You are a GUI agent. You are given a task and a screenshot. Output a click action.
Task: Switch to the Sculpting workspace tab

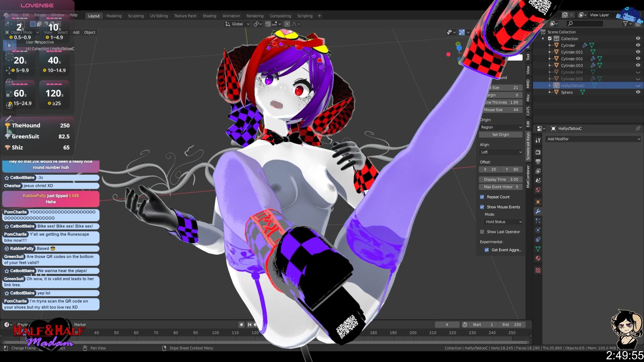tap(136, 16)
